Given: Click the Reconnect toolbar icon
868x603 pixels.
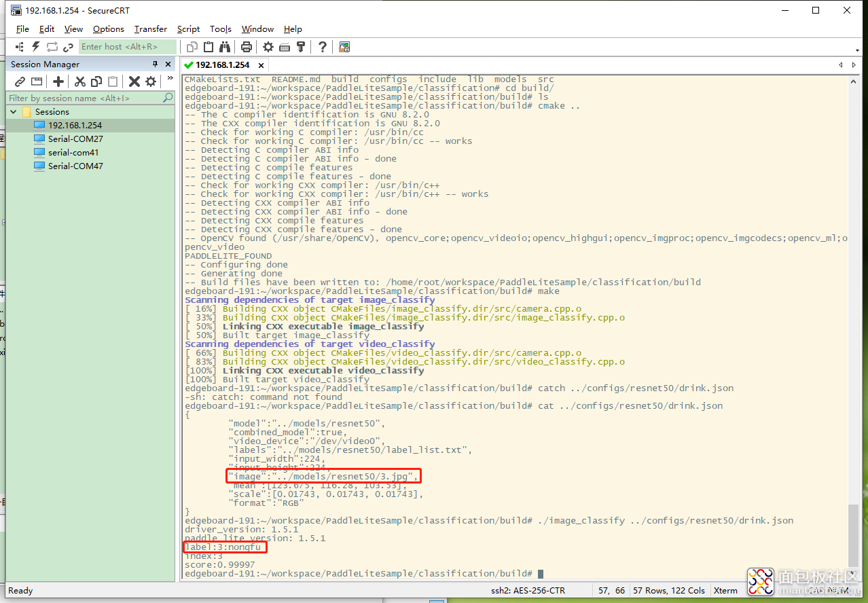Looking at the screenshot, I should [x=52, y=47].
